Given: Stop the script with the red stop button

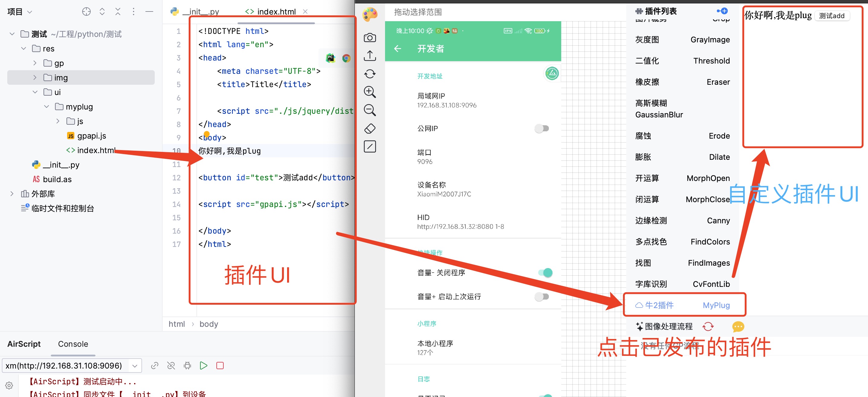Looking at the screenshot, I should coord(220,366).
